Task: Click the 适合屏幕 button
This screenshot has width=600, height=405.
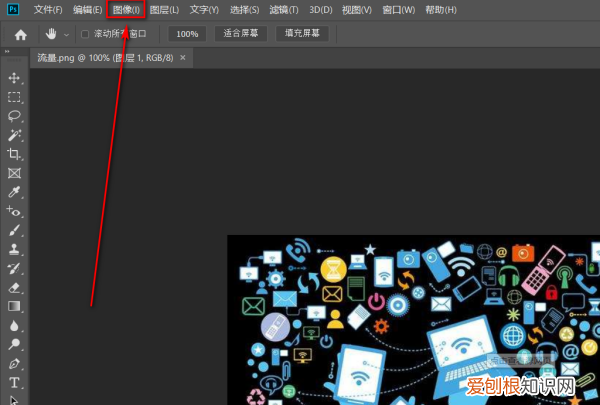Action: [241, 34]
